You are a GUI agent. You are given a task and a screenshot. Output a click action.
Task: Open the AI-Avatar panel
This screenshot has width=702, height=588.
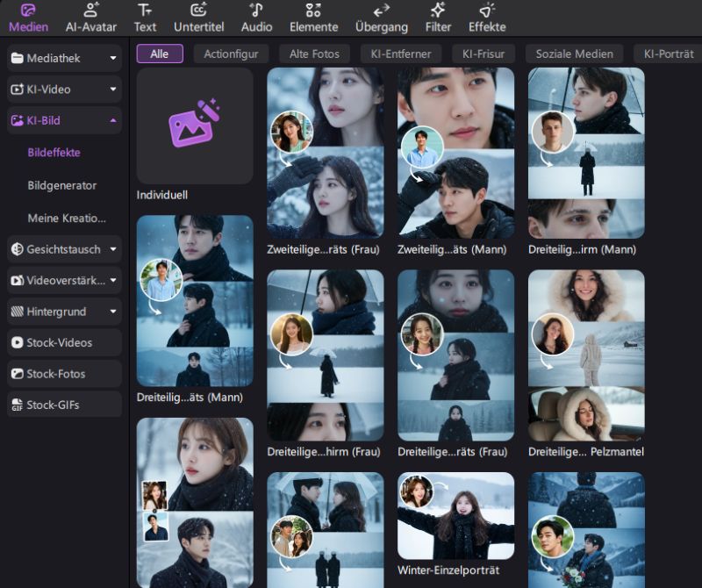pos(90,11)
